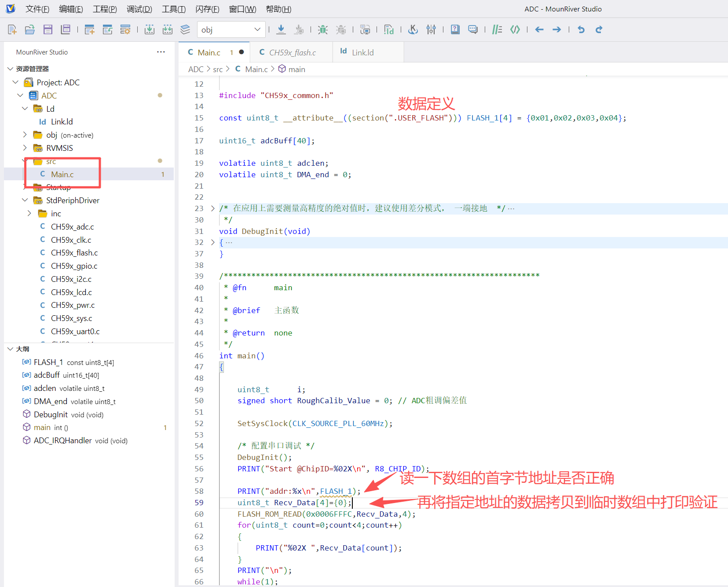Image resolution: width=728 pixels, height=587 pixels.
Task: Open the 闪存(F) menu
Action: 207,9
